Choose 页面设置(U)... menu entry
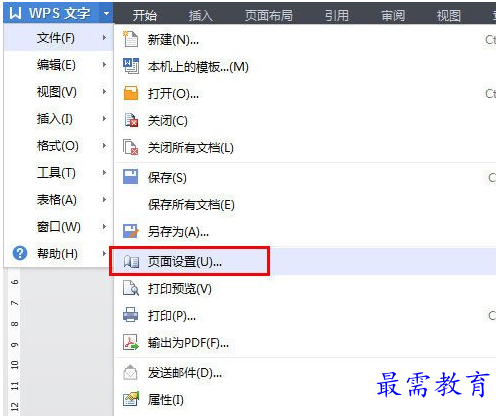This screenshot has height=416, width=498. click(305, 261)
